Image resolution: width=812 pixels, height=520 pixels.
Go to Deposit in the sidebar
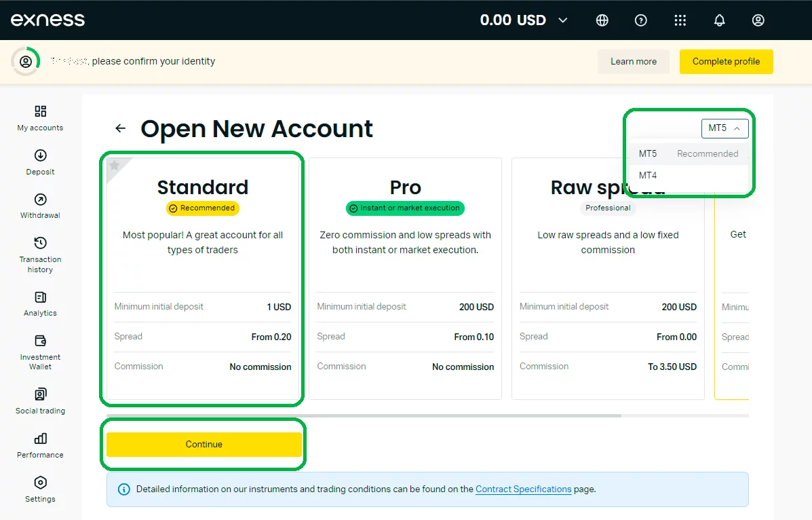40,162
